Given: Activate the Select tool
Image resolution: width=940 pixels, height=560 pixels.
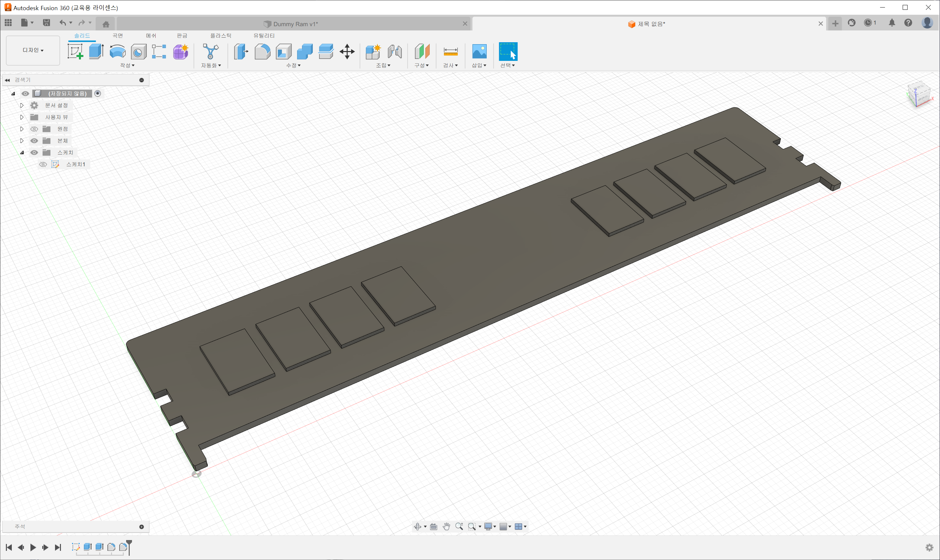Looking at the screenshot, I should pos(508,51).
